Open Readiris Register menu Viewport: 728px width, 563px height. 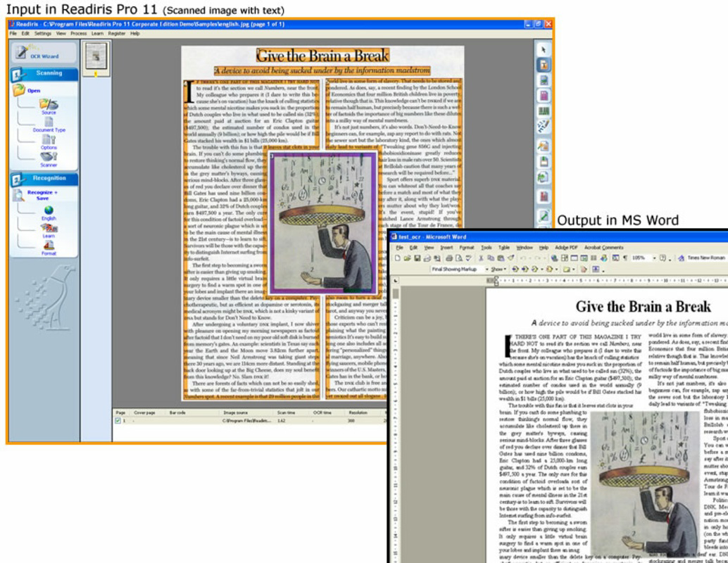click(x=117, y=33)
